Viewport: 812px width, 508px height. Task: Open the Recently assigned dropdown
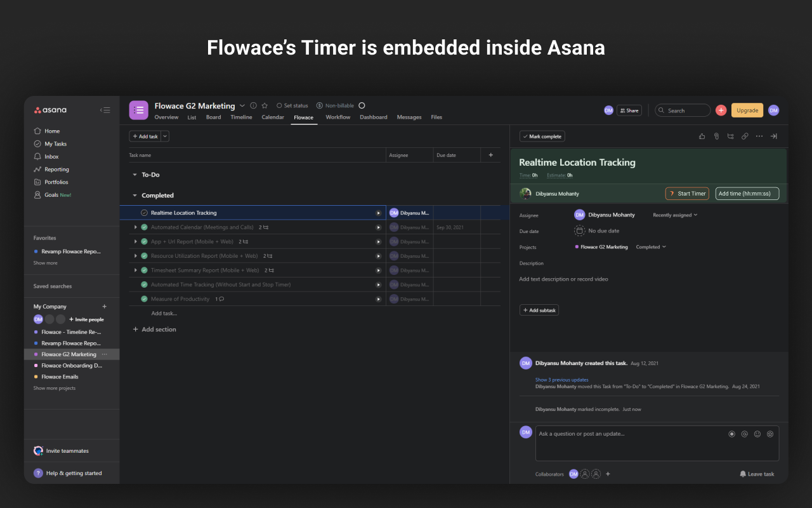pyautogui.click(x=675, y=215)
